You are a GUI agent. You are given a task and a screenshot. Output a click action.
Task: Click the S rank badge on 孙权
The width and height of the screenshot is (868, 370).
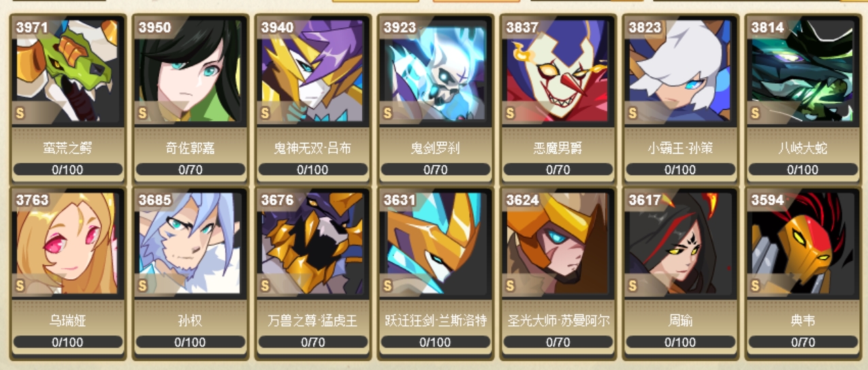[143, 286]
